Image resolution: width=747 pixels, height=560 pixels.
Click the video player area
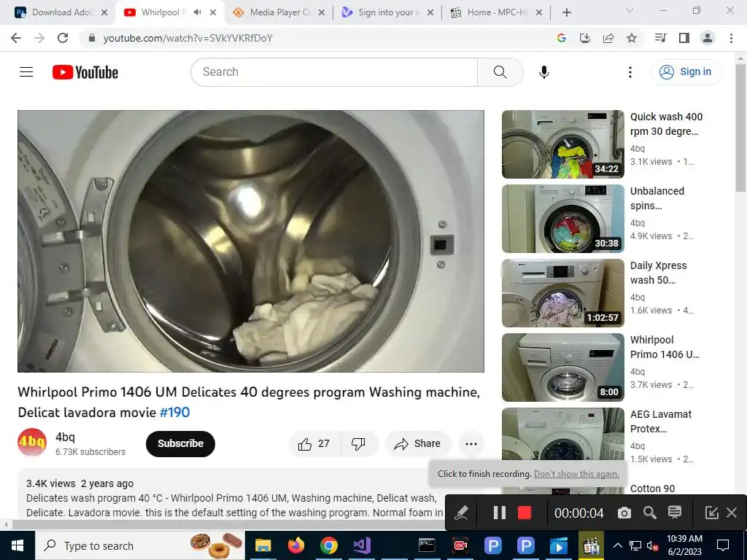pyautogui.click(x=251, y=241)
